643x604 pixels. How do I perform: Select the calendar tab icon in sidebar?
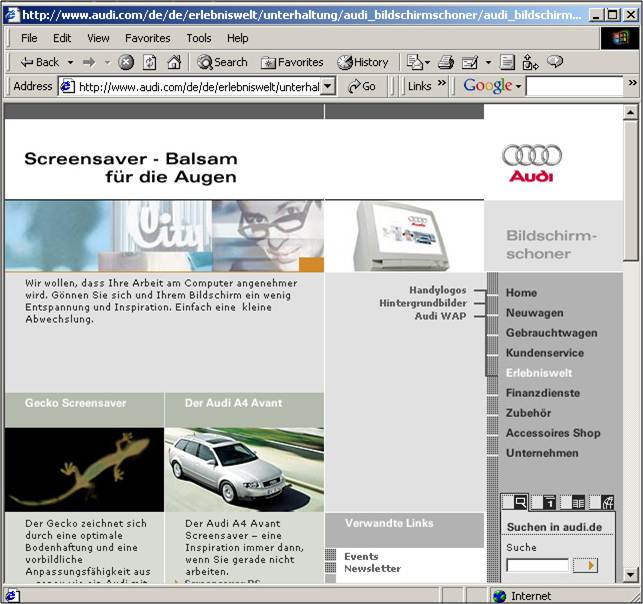click(x=548, y=502)
